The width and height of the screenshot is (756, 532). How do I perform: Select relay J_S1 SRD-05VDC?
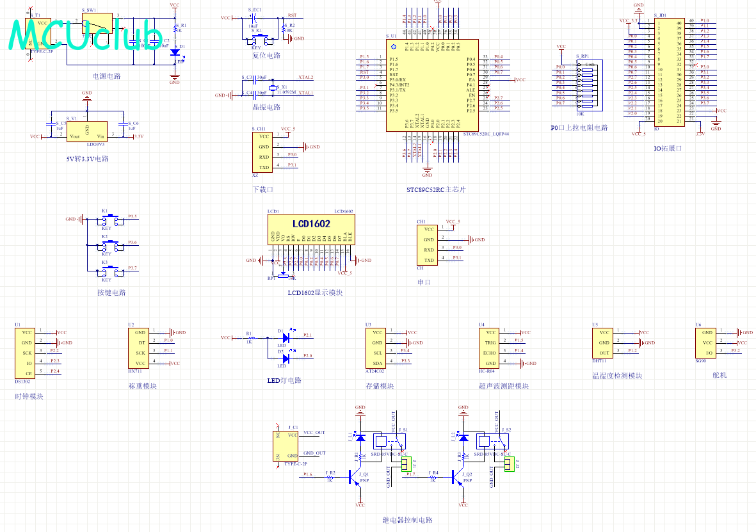[x=390, y=441]
